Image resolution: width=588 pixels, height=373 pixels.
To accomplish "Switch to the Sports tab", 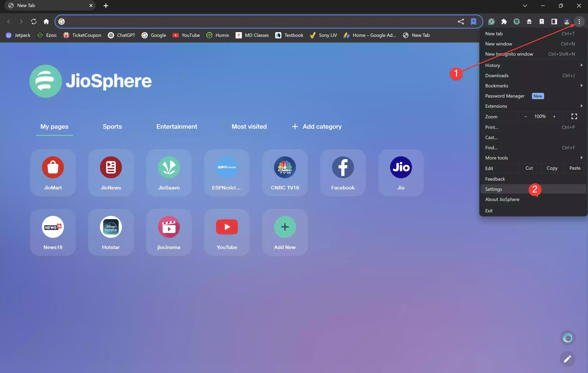I will coord(112,126).
